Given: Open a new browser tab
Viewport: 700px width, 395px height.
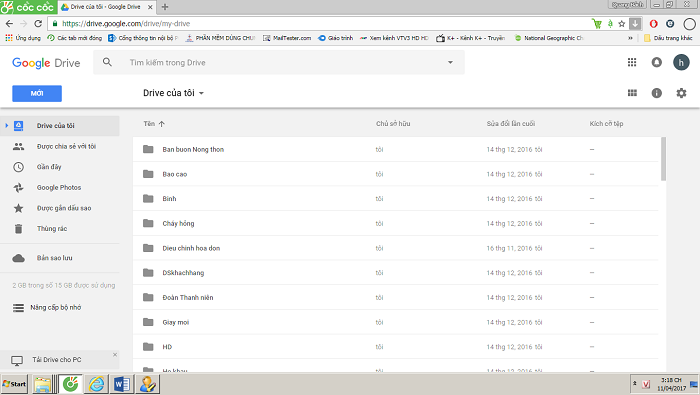Looking at the screenshot, I should tap(165, 7).
